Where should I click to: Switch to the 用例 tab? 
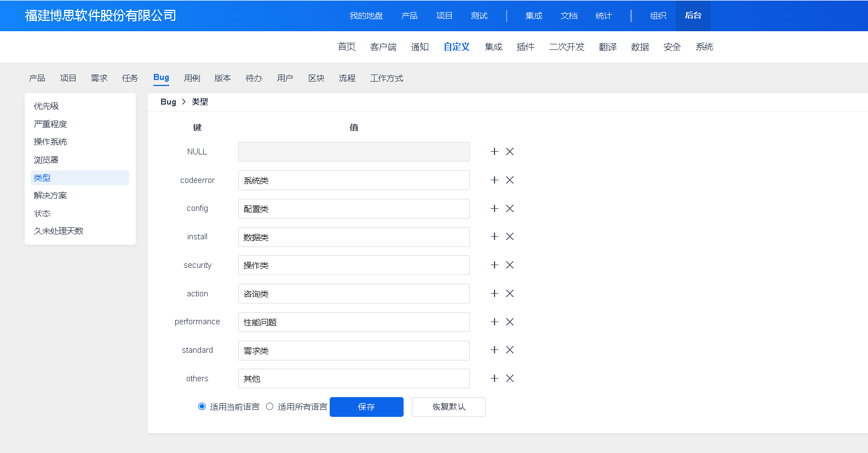[192, 78]
